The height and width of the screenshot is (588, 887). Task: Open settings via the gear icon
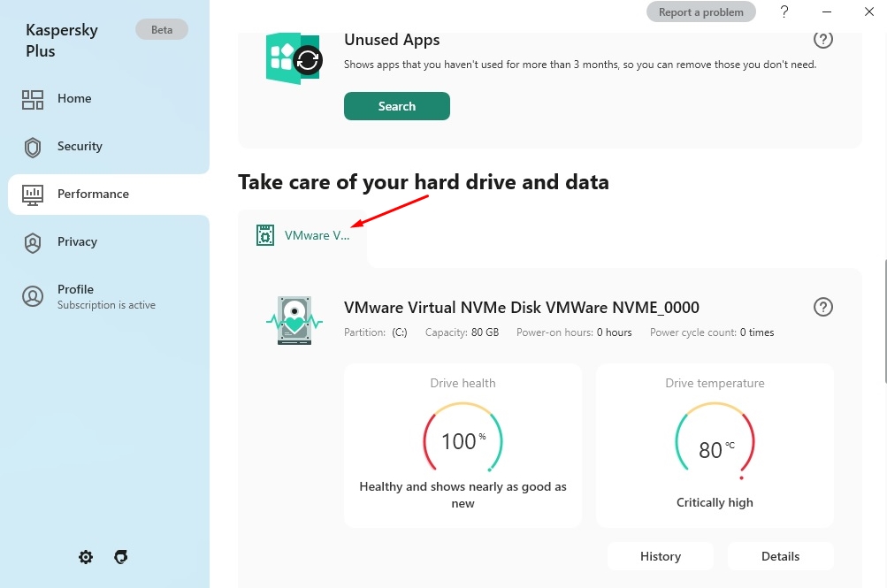[x=86, y=557]
